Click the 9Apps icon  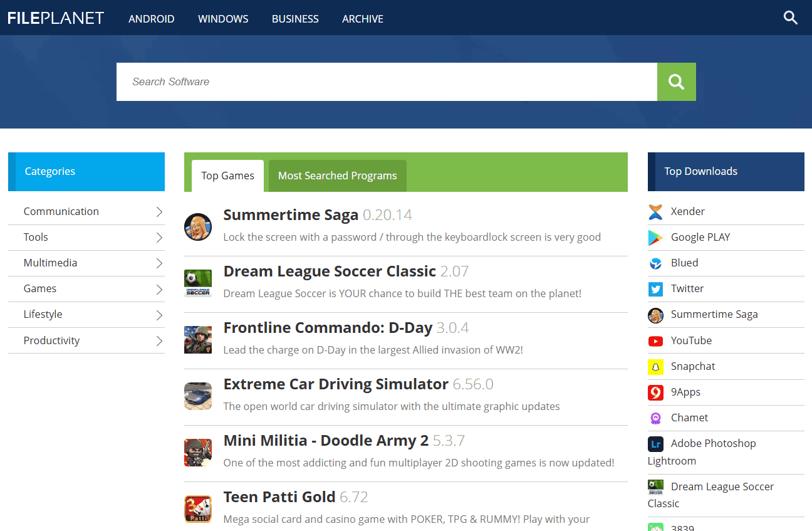tap(655, 392)
